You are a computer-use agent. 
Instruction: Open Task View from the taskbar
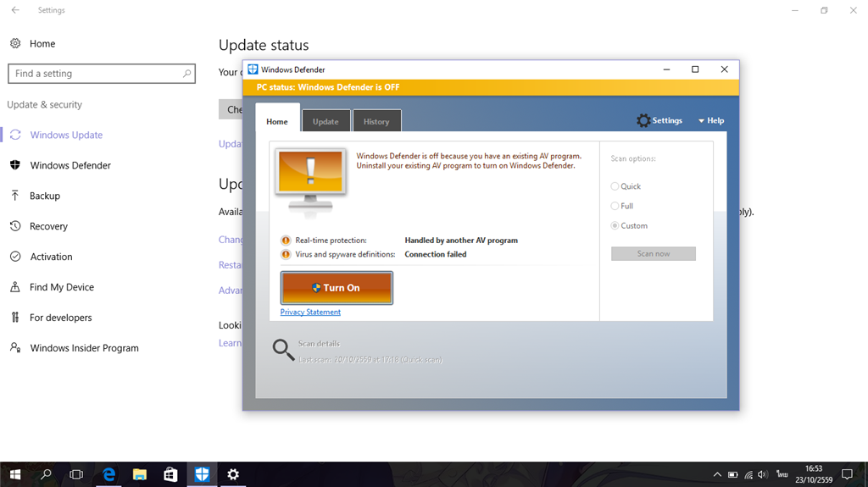[x=76, y=474]
